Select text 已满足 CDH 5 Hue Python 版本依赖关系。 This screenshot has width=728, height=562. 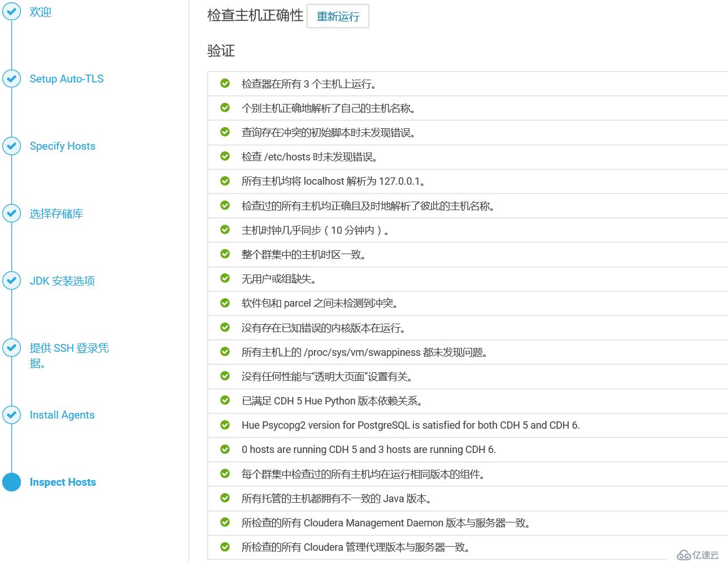click(x=332, y=401)
